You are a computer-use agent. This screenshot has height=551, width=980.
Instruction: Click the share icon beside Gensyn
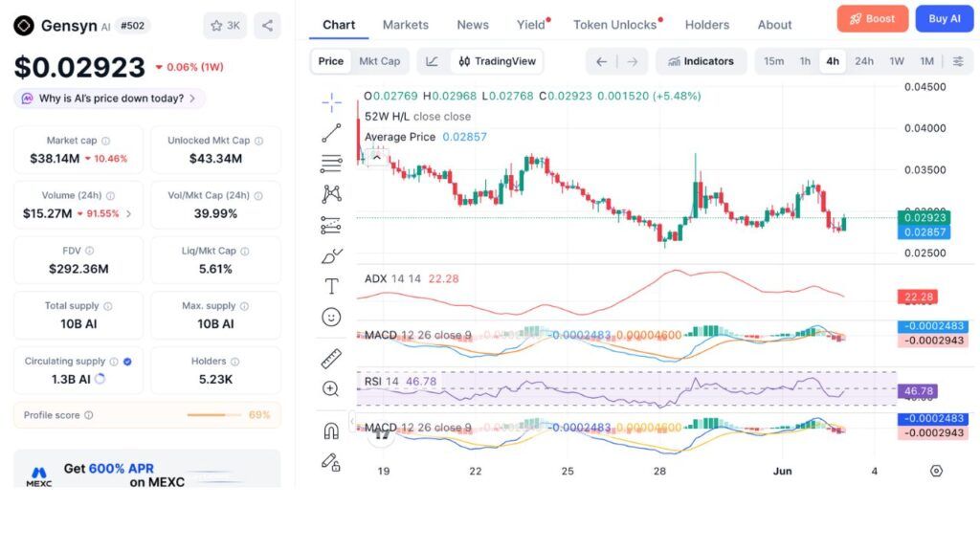pyautogui.click(x=268, y=26)
